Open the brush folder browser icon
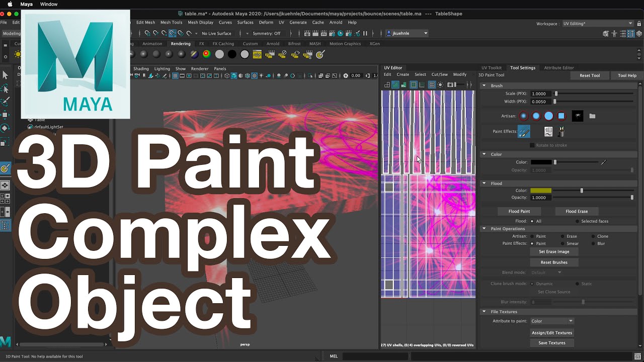 [x=592, y=116]
